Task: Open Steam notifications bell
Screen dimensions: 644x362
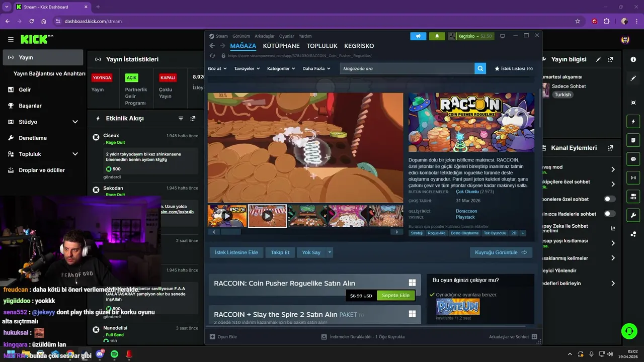Action: point(437,36)
